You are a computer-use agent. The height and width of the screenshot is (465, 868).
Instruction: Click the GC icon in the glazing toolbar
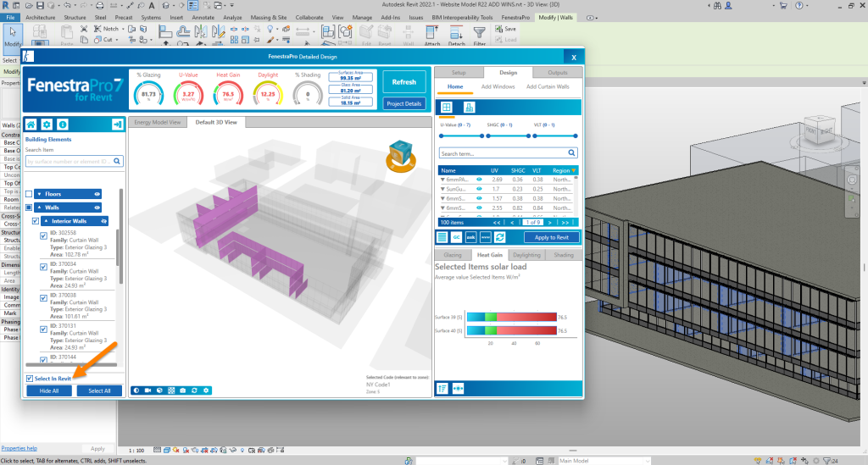click(456, 237)
